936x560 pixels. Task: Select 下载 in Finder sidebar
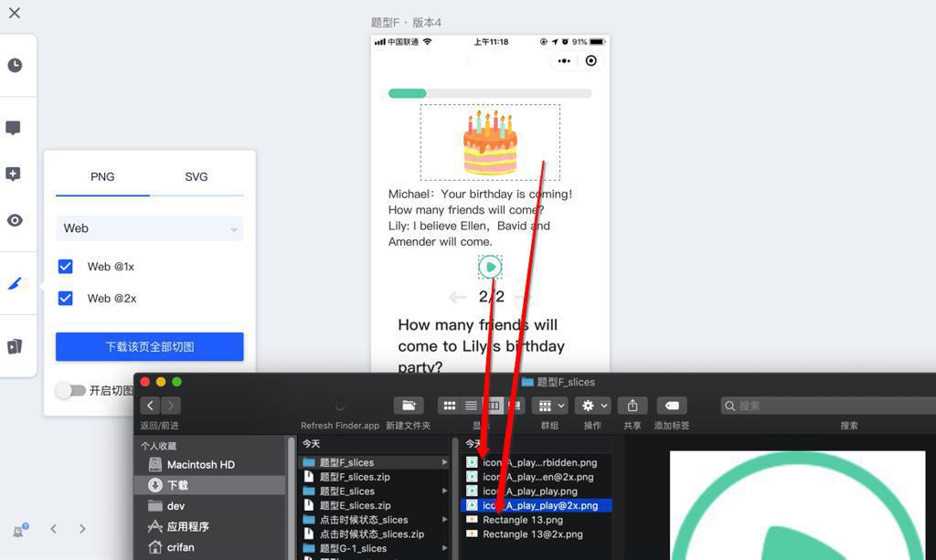[210, 485]
